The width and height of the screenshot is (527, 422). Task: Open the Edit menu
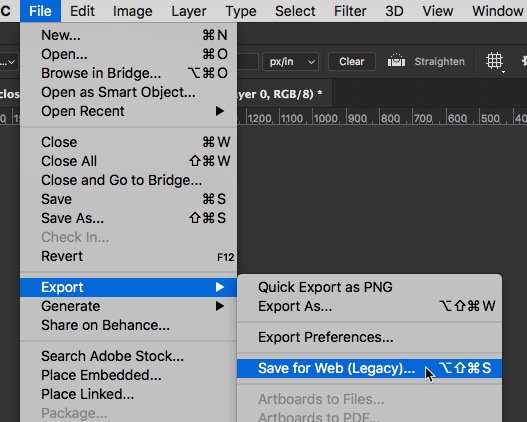click(82, 11)
